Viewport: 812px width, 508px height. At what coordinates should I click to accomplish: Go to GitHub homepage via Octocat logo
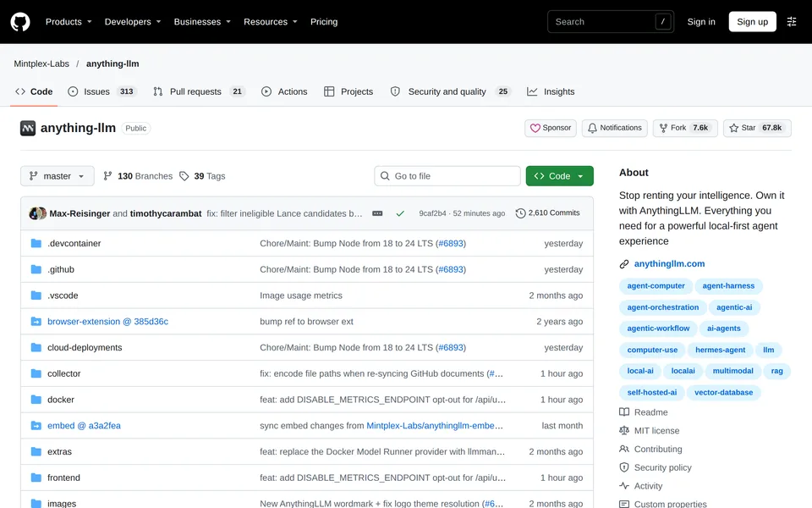20,22
